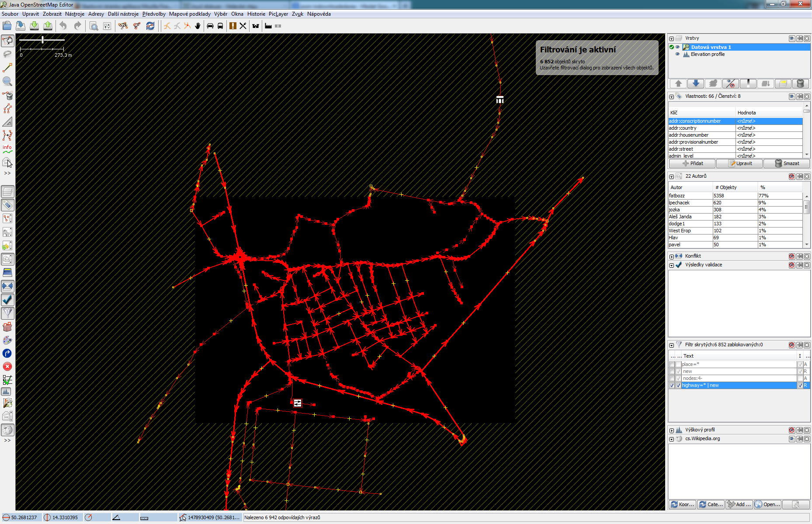Screen dimensions: 812x524
Task: Click the zoom magnifier tool in left sidebar
Action: [7, 82]
